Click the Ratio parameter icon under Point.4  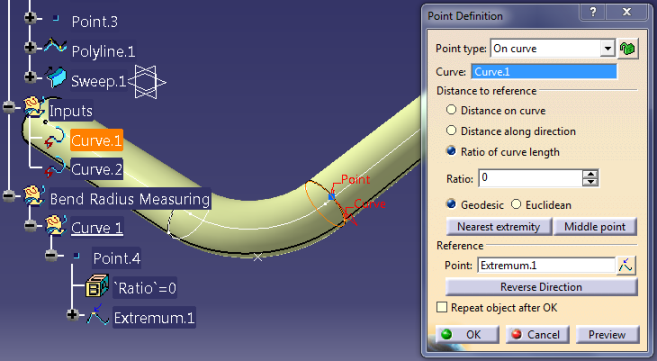tap(98, 286)
